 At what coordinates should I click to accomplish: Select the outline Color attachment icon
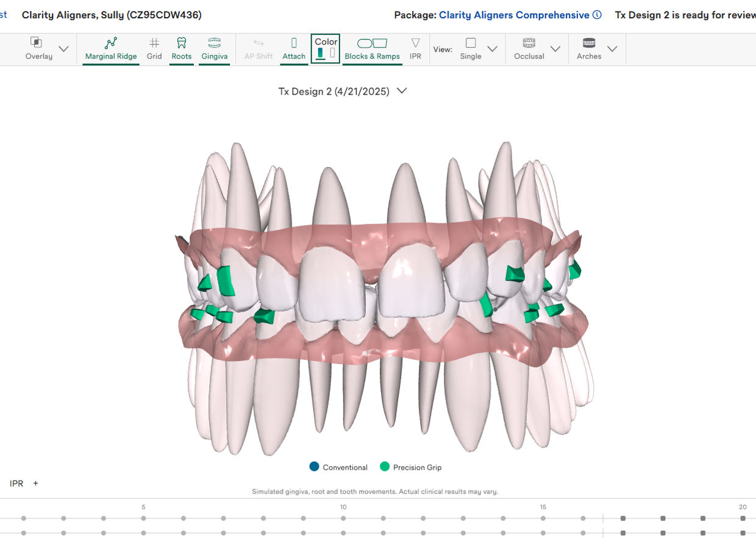332,53
